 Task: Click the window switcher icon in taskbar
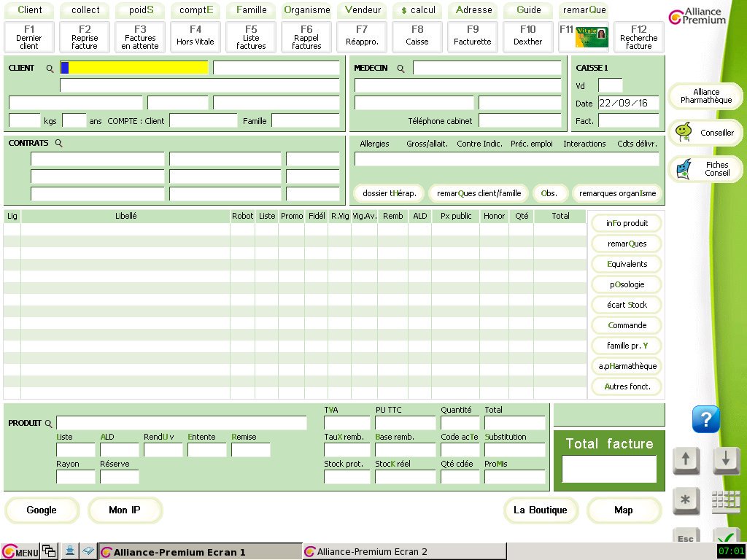[49, 551]
